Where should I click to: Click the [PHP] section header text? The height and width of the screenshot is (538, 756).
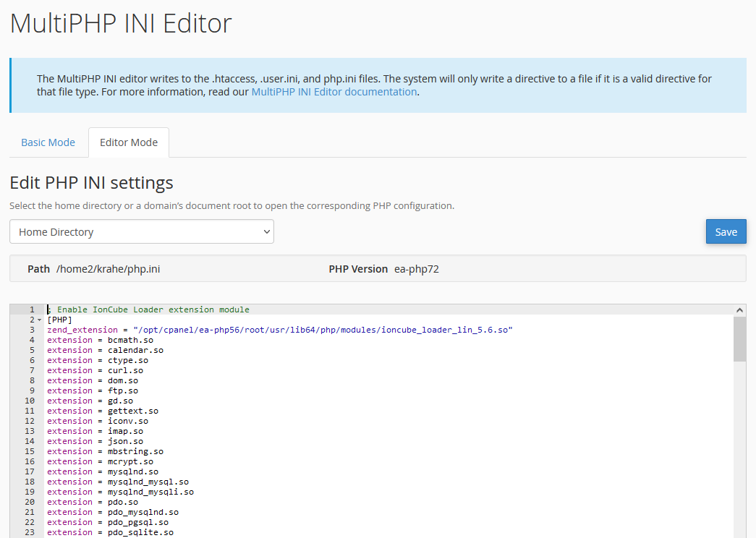pos(59,320)
